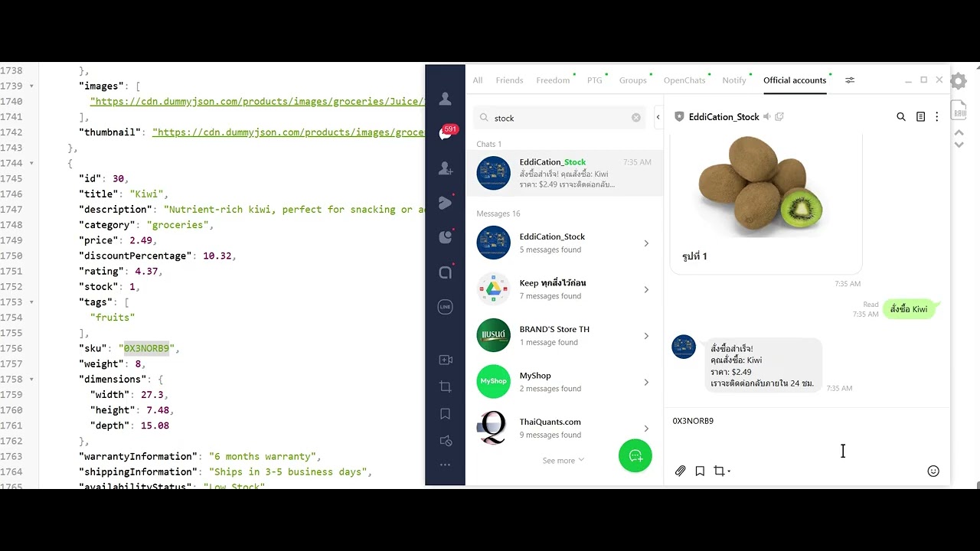The width and height of the screenshot is (980, 551).
Task: Open capture options dropdown arrow beside crop icon
Action: [x=729, y=471]
